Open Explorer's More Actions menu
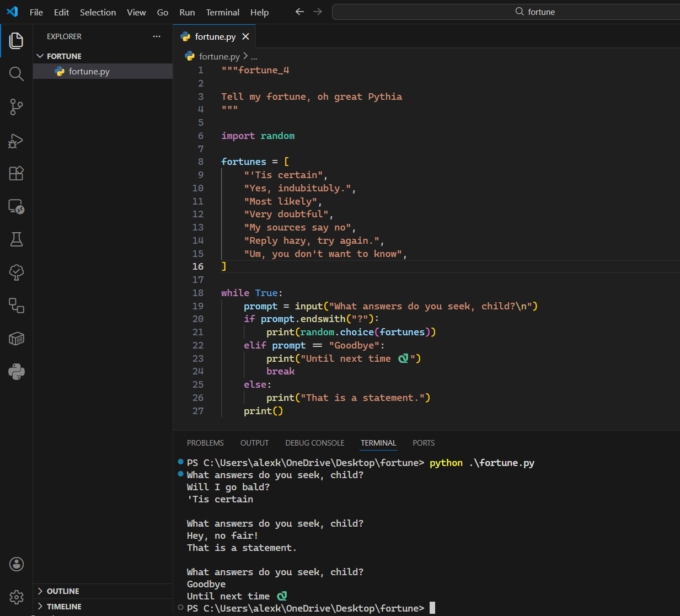This screenshot has height=616, width=680. (156, 36)
